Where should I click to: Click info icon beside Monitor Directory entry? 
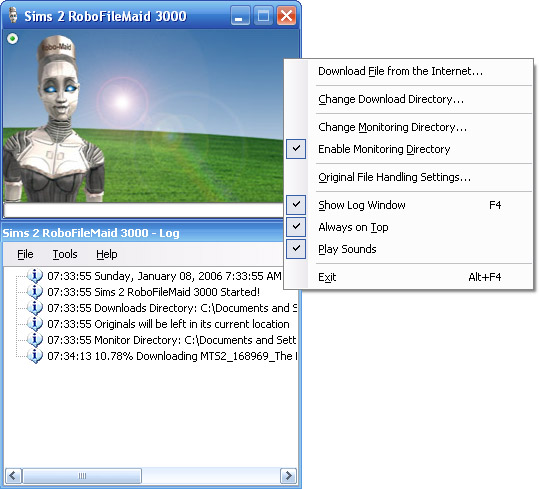[x=35, y=340]
